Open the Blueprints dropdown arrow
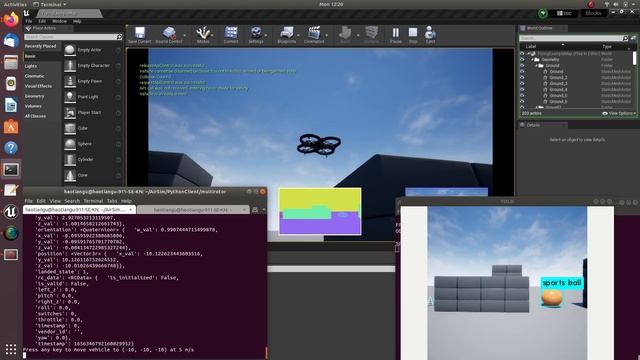 tap(298, 36)
